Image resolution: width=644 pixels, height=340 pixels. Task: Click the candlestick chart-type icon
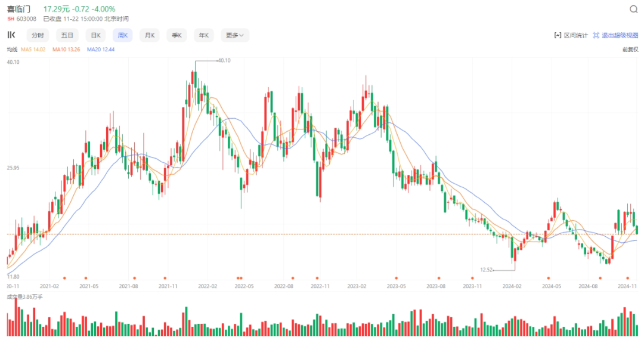coord(11,35)
